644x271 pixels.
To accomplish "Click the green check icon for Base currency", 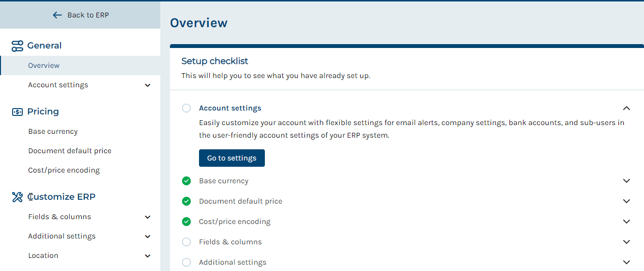I will [x=186, y=181].
